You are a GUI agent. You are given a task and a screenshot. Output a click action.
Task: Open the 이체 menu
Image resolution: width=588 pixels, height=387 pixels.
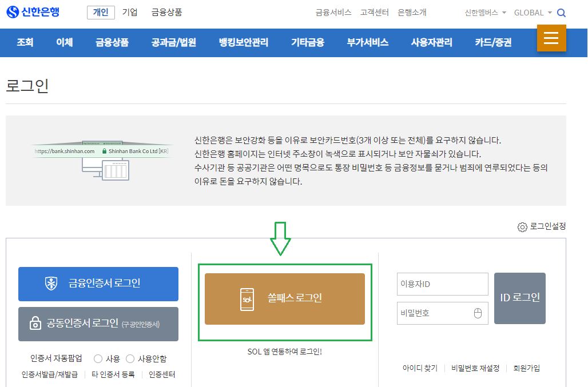click(x=65, y=42)
